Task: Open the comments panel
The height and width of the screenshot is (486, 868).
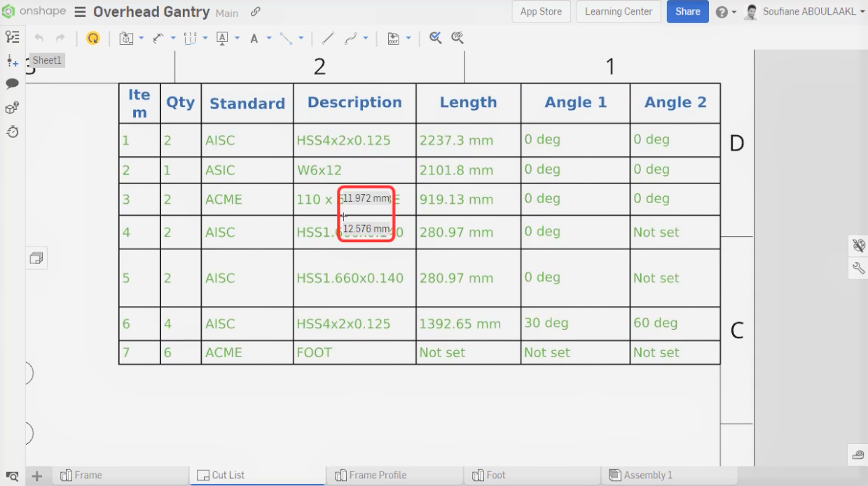Action: 12,84
